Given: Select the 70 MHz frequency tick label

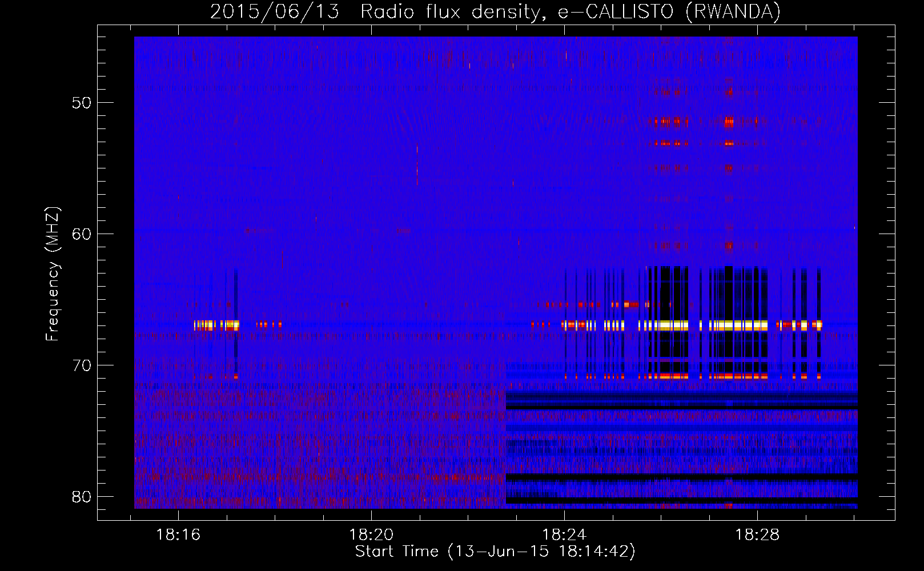Looking at the screenshot, I should coord(82,365).
